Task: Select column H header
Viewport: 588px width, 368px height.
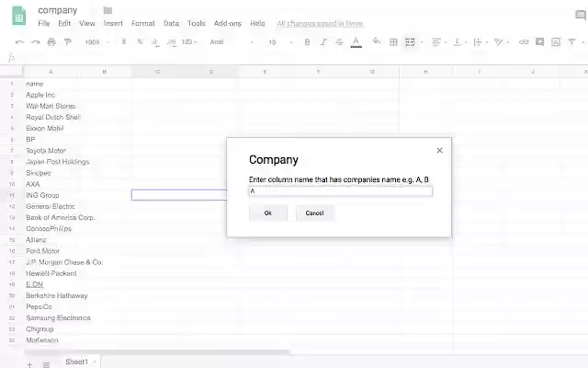Action: click(425, 72)
